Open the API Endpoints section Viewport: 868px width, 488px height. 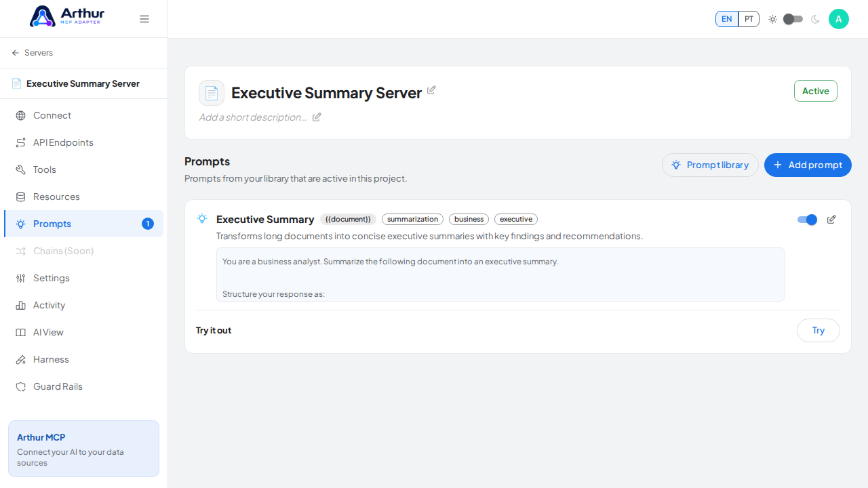pyautogui.click(x=83, y=142)
